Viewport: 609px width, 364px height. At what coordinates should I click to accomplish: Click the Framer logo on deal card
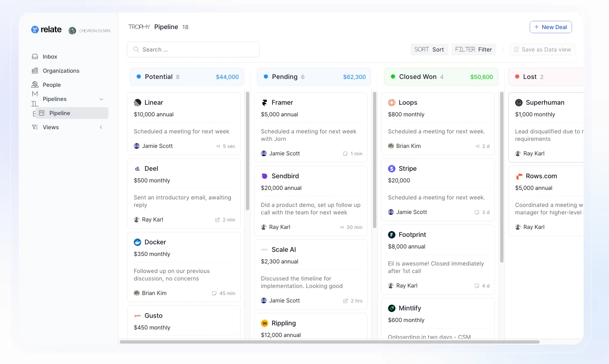click(265, 103)
